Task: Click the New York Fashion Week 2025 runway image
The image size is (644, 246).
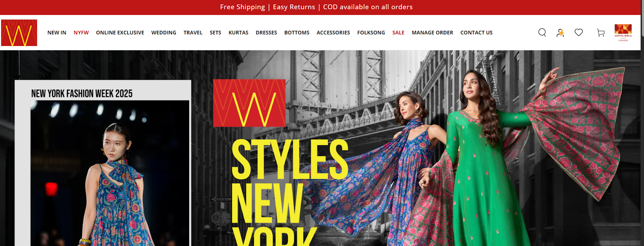Action: [x=109, y=173]
